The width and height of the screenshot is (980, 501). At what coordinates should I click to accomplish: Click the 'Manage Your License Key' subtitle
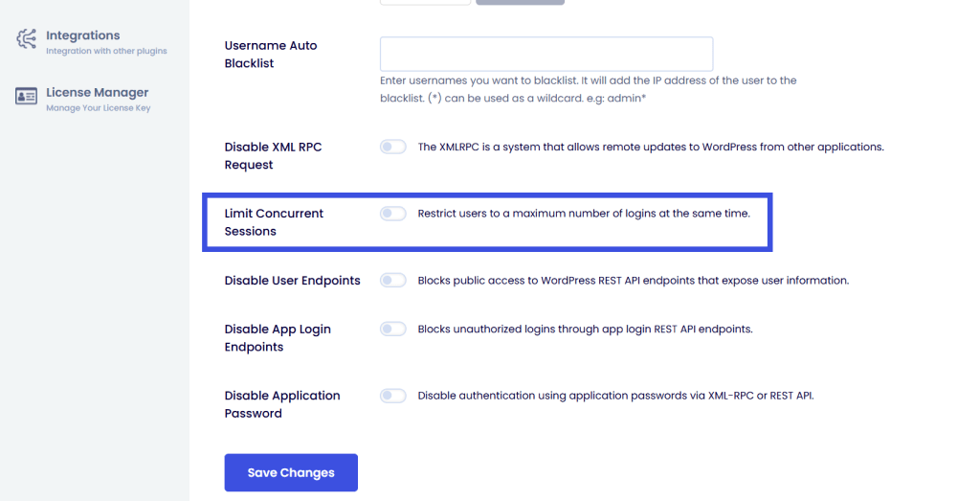(98, 108)
